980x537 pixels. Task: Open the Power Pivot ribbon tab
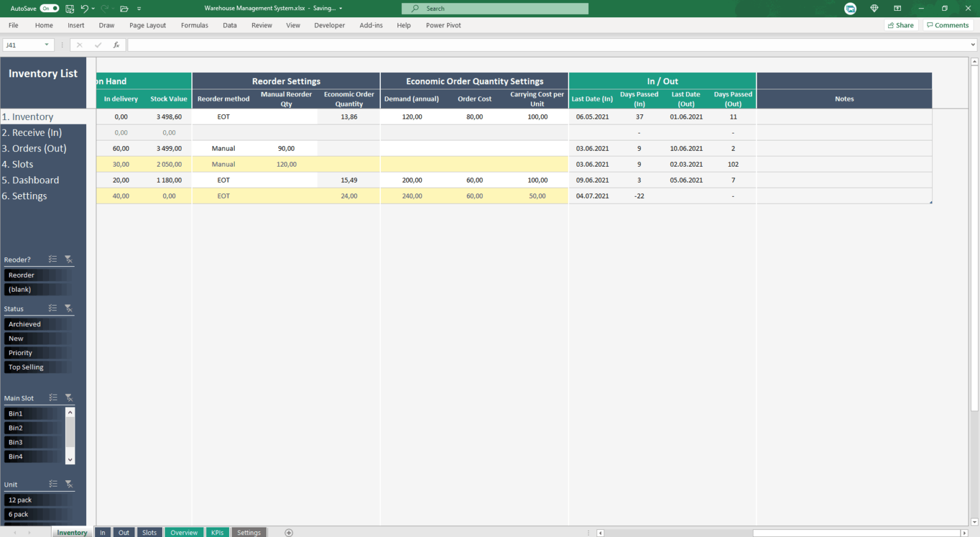443,25
